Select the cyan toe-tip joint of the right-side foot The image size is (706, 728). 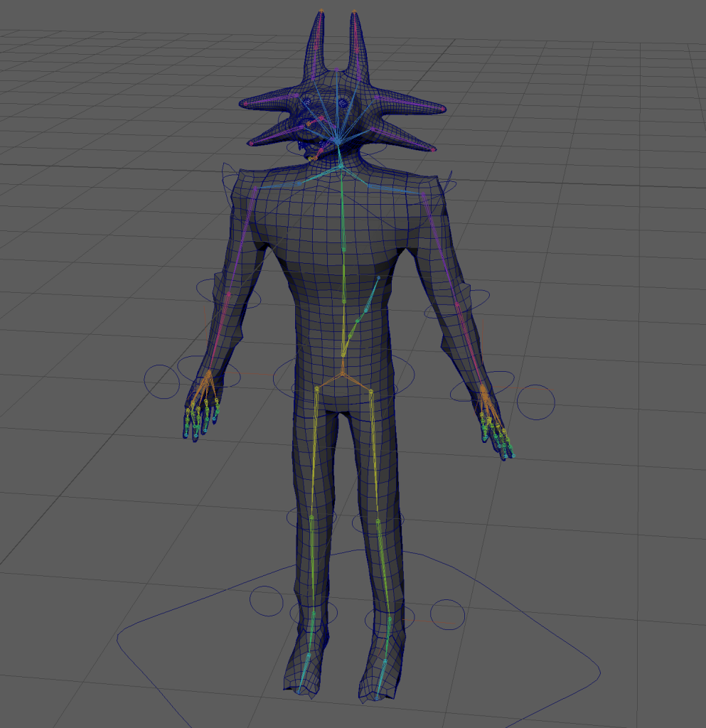pyautogui.click(x=376, y=697)
